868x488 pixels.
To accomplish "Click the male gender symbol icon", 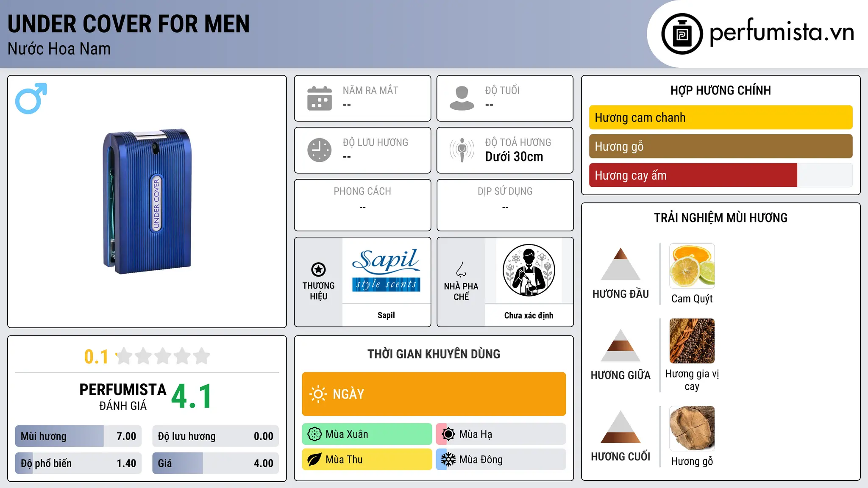I will [31, 98].
